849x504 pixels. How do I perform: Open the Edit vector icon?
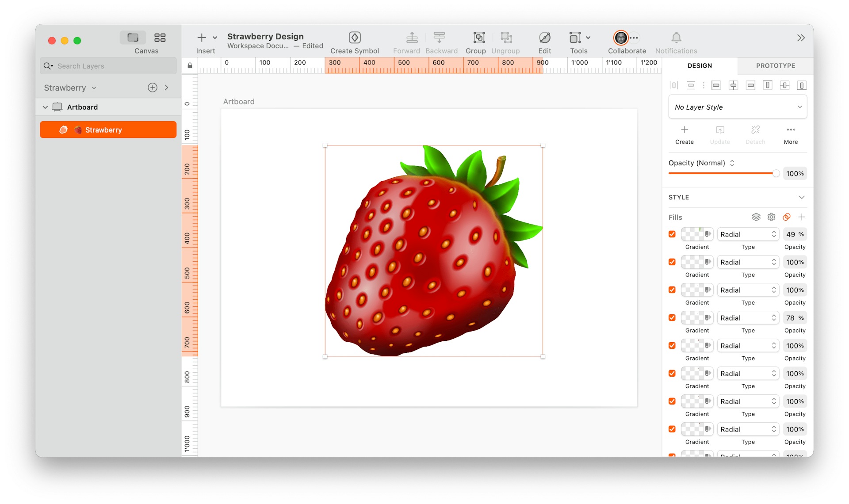(544, 38)
